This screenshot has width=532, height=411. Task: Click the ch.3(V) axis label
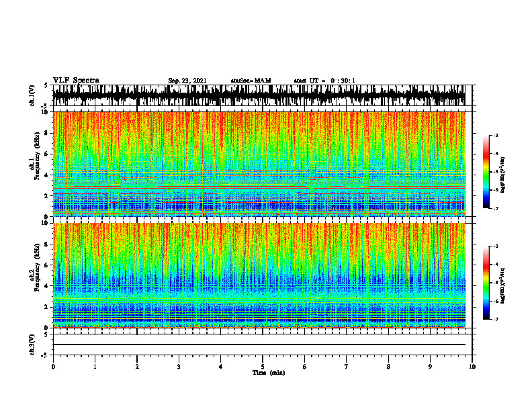tap(32, 345)
